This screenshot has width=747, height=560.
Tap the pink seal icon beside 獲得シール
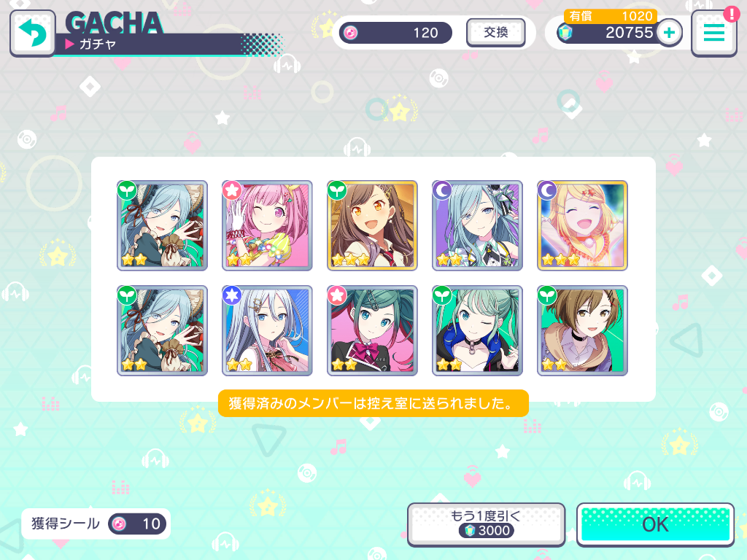pos(119,524)
